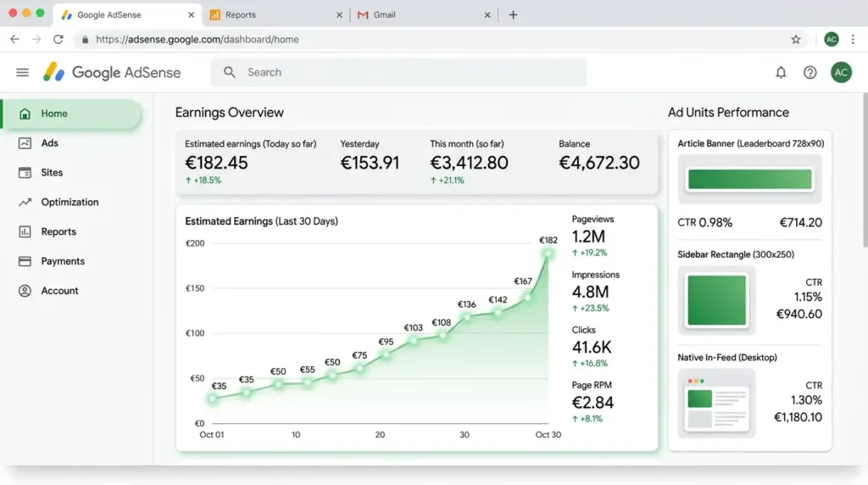The width and height of the screenshot is (868, 485).
Task: Open the Optimization section
Action: pyautogui.click(x=72, y=202)
